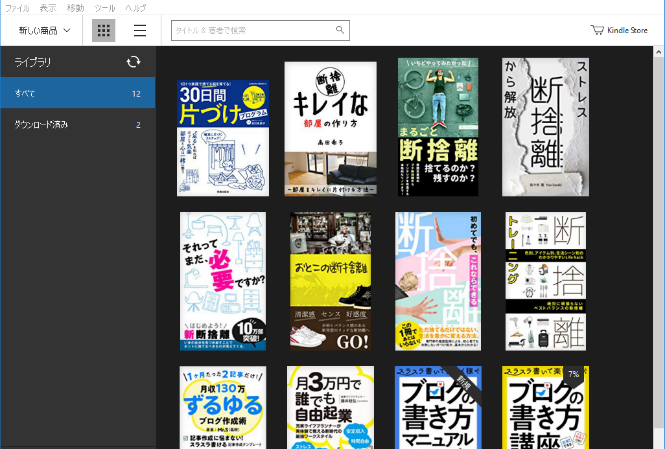The height and width of the screenshot is (449, 665).
Task: Open the 30日間片づけプログラム book
Action: [x=223, y=138]
